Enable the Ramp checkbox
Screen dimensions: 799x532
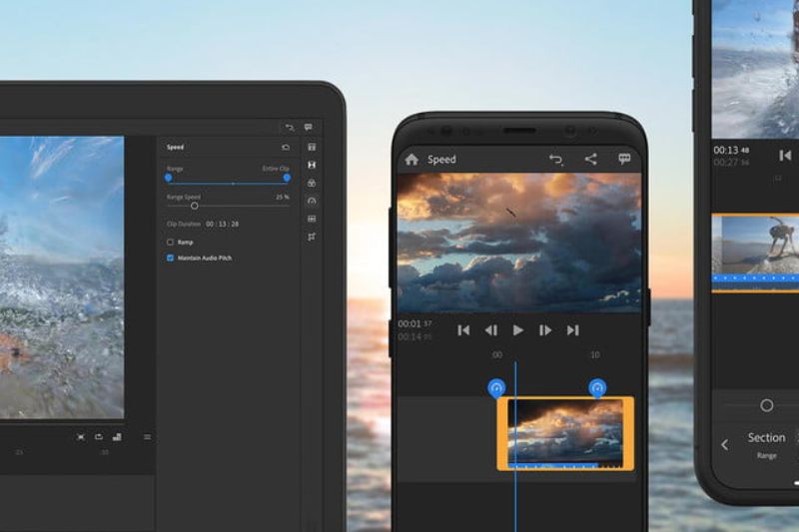pos(170,242)
